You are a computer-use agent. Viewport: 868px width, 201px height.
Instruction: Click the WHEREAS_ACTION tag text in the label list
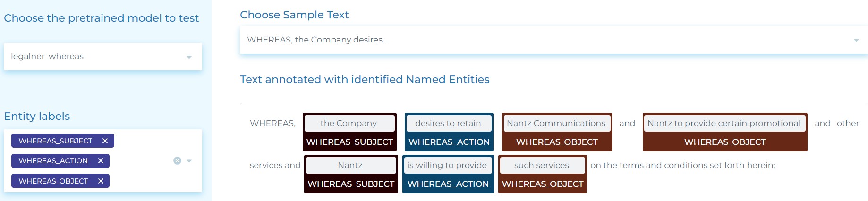53,161
